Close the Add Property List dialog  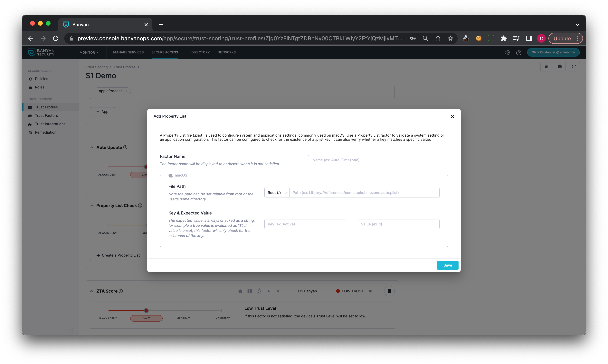click(452, 116)
